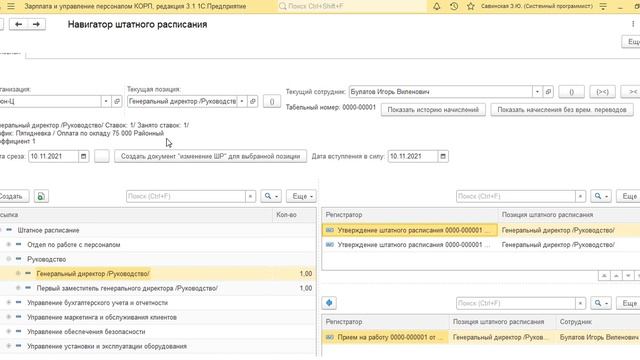Screen dimensions: 640x360
Task: Click the (><) button
Action: [x=602, y=92]
